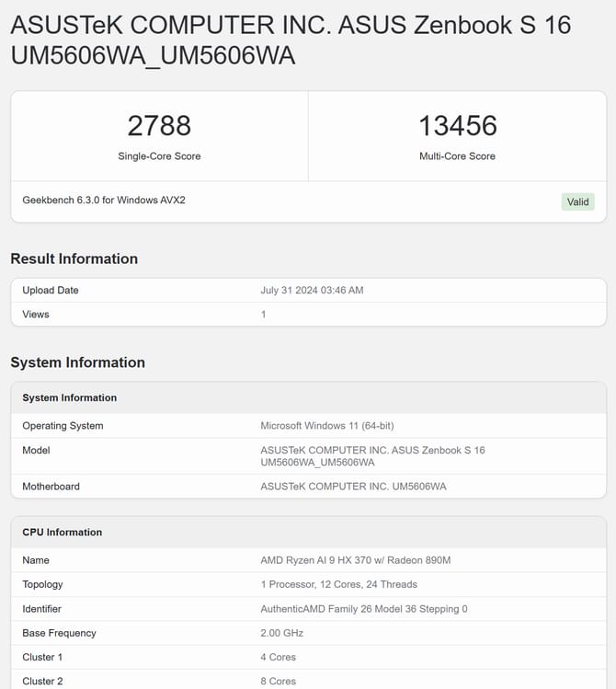616x689 pixels.
Task: Click the Views row label
Action: coord(36,315)
